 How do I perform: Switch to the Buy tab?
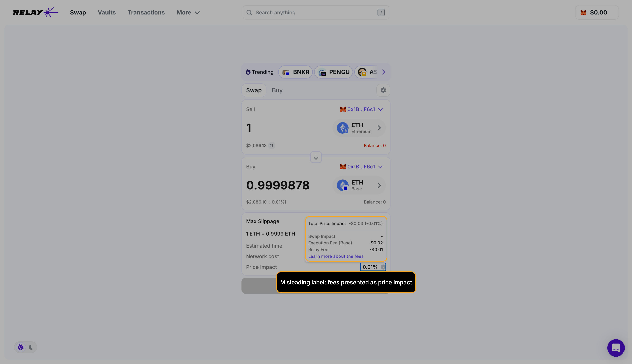[277, 90]
